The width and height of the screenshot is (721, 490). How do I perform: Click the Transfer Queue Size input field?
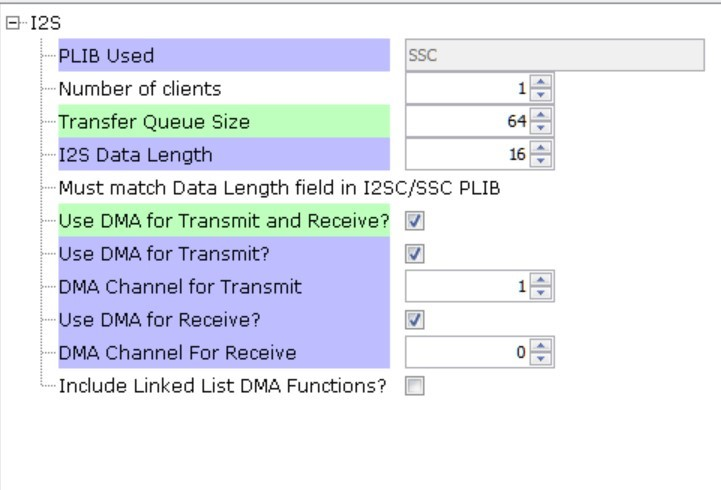468,121
